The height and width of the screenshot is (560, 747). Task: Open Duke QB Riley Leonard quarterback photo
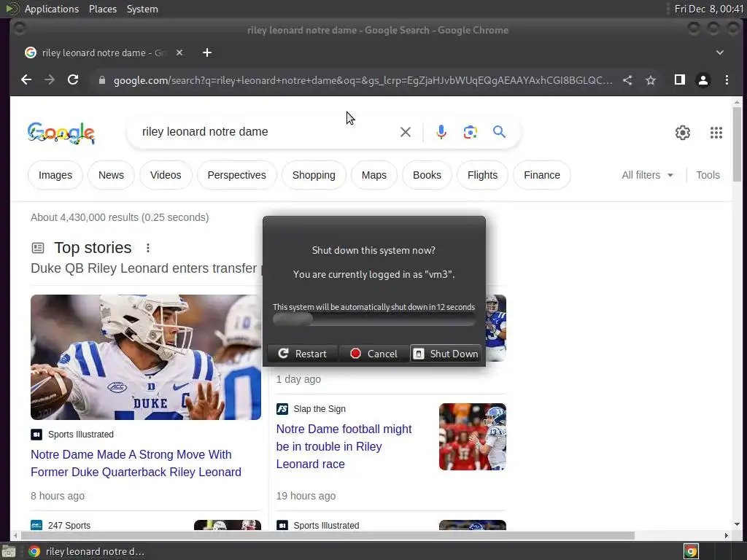[x=146, y=357]
